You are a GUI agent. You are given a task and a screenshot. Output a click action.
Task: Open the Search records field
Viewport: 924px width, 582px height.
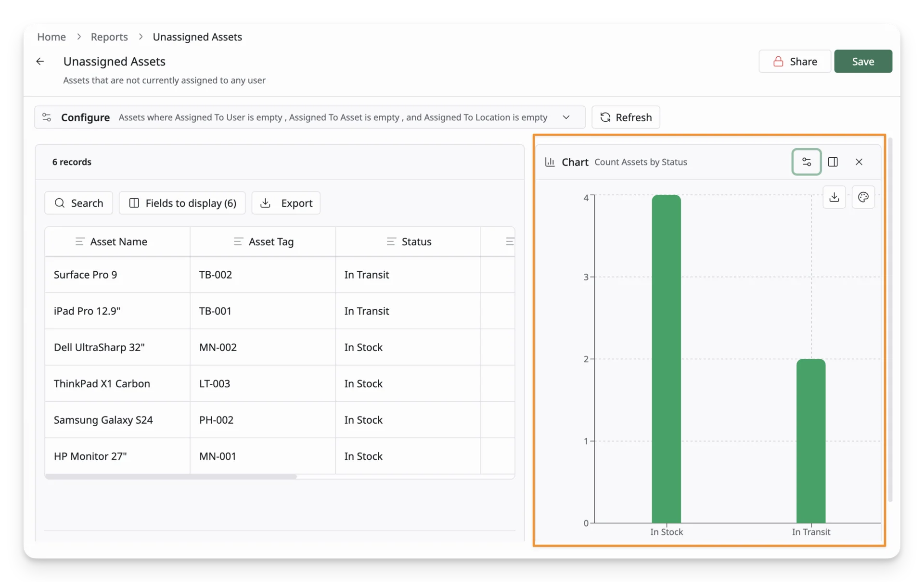coord(79,203)
